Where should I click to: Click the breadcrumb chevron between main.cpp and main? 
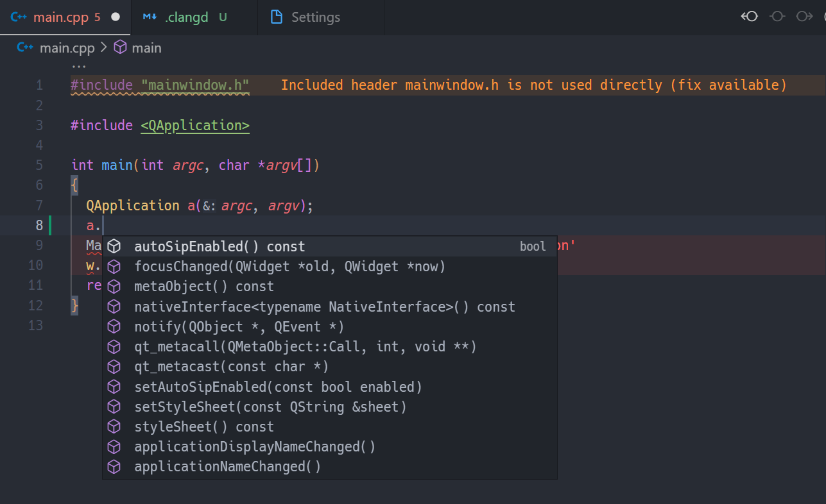[x=103, y=47]
